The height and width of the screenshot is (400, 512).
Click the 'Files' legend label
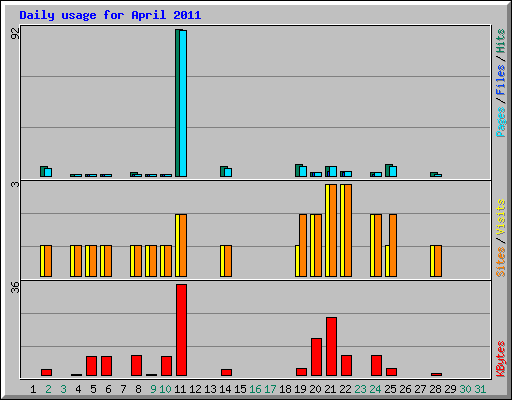click(x=500, y=80)
